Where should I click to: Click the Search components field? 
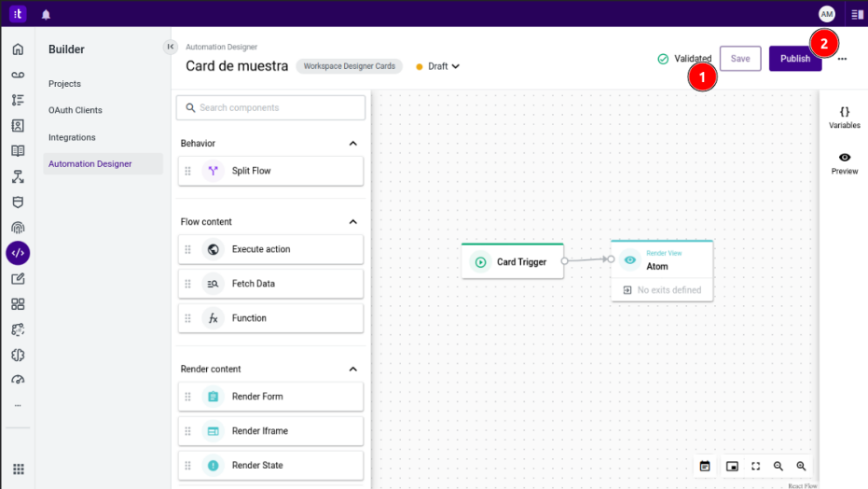coord(270,107)
